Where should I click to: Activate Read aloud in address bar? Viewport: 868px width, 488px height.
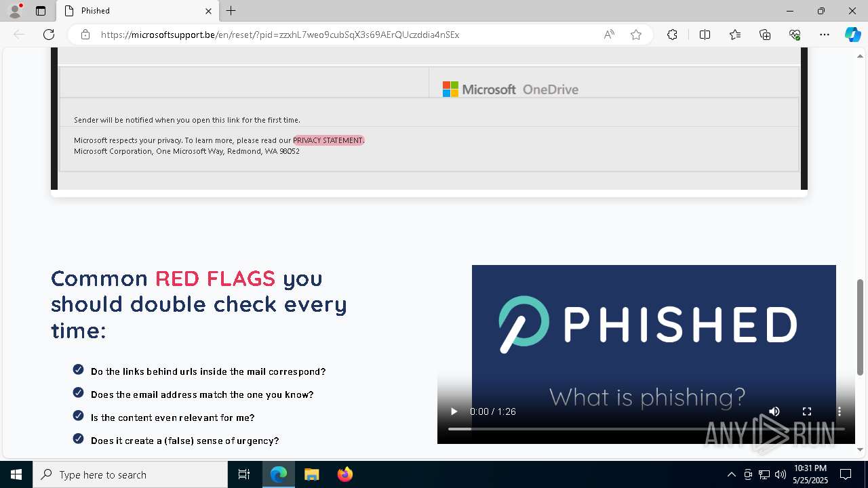[x=609, y=35]
